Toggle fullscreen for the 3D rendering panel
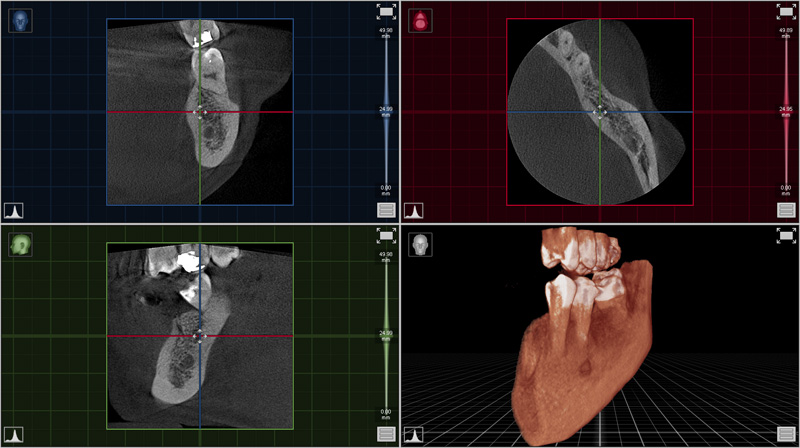 click(x=785, y=236)
